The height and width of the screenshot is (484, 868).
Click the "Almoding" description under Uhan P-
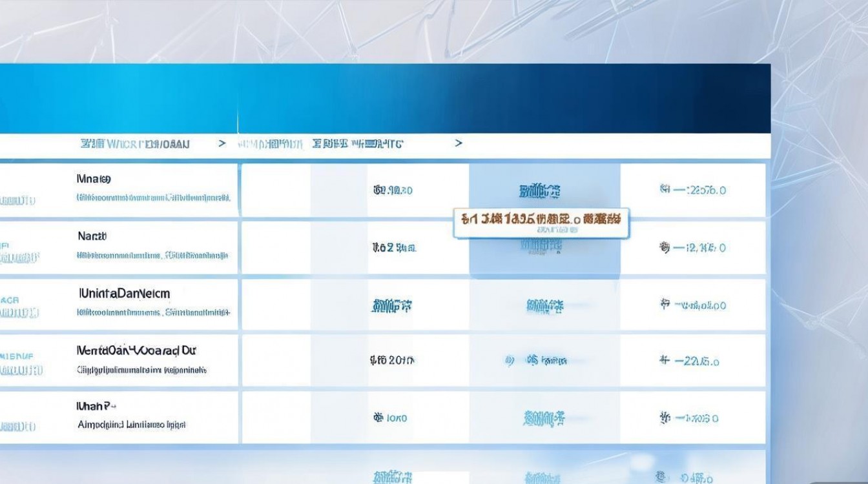pyautogui.click(x=132, y=425)
